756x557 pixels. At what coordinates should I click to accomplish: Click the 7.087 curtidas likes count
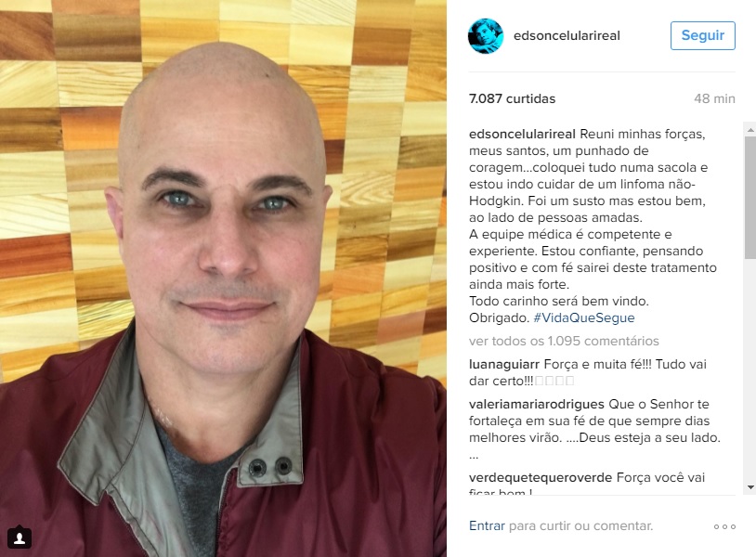pyautogui.click(x=512, y=98)
